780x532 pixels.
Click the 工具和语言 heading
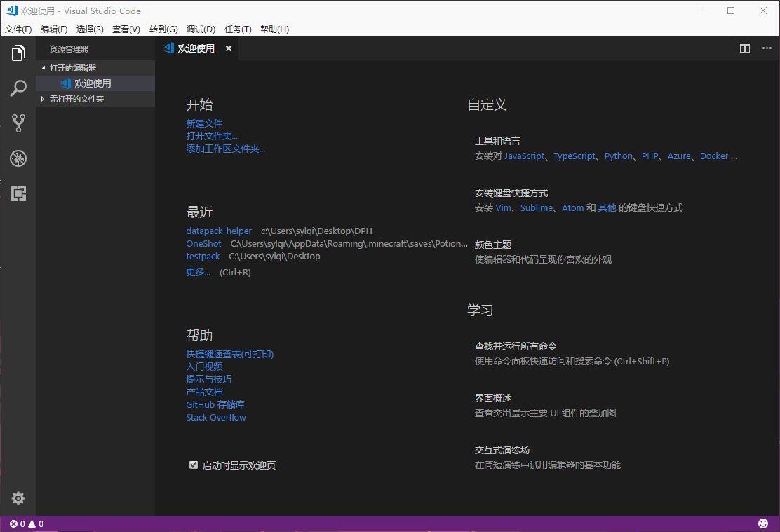[497, 141]
